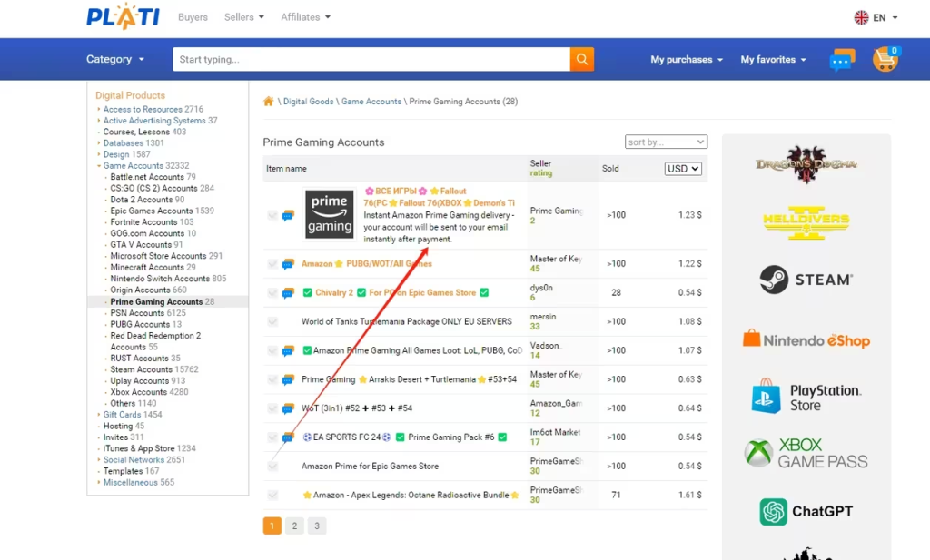Open Amazon PUBG/WOT/All Games listing

pos(367,264)
